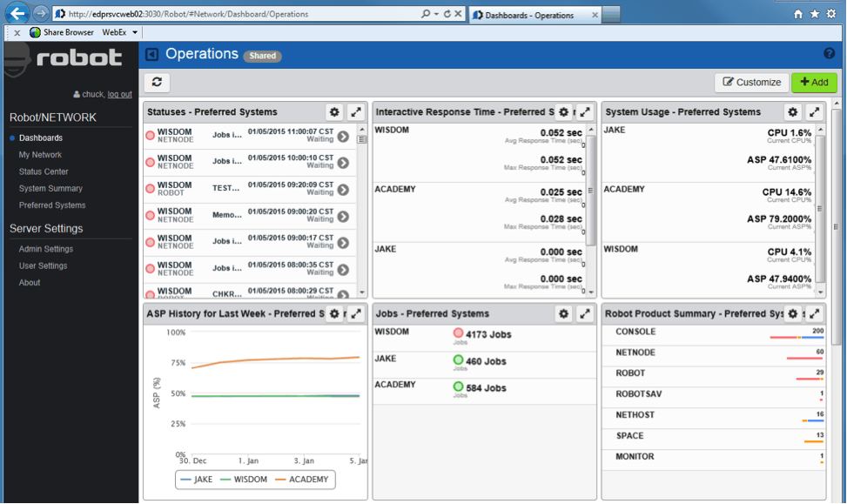
Task: Select ACADEMY 584 Jobs row
Action: (x=484, y=390)
